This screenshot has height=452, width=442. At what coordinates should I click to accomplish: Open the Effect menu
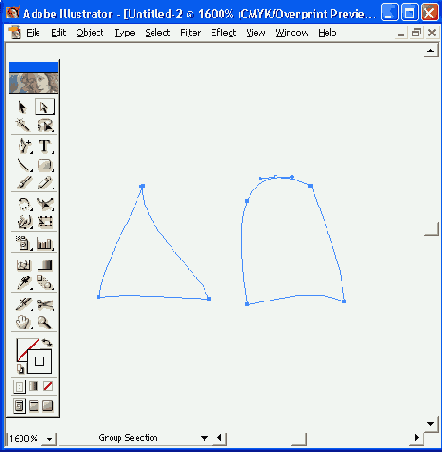coord(224,33)
